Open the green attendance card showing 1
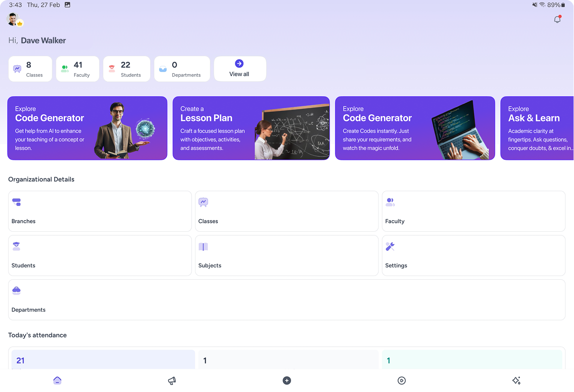Viewport: 574px width, 392px height. click(x=472, y=360)
